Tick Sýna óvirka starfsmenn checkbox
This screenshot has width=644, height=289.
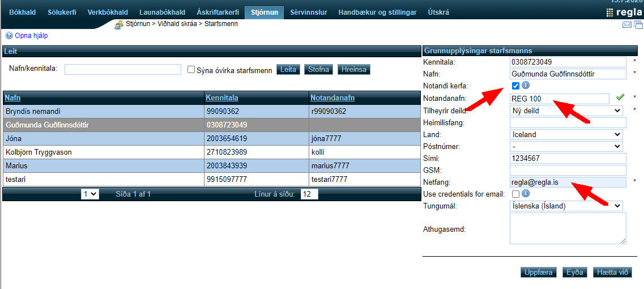click(x=191, y=70)
